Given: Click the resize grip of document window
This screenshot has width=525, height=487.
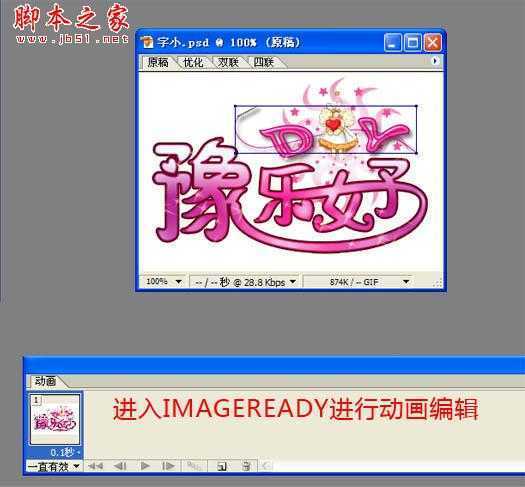Looking at the screenshot, I should pos(437,283).
